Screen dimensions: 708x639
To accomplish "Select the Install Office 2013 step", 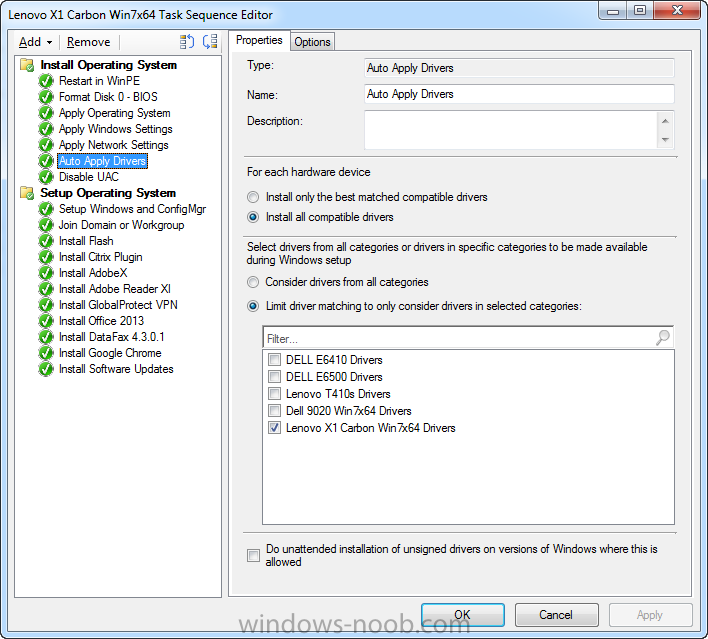I will tap(102, 321).
